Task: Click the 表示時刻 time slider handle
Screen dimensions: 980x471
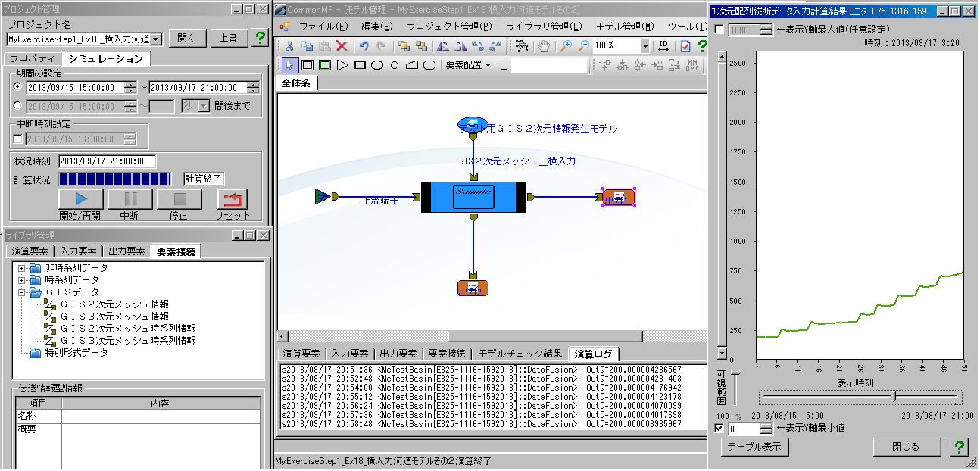Action: pyautogui.click(x=894, y=396)
